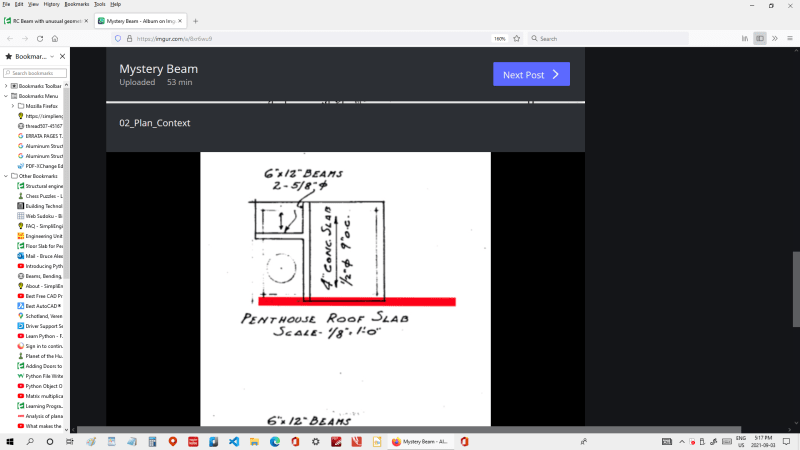
Task: Open Windows notification center
Action: click(x=786, y=442)
